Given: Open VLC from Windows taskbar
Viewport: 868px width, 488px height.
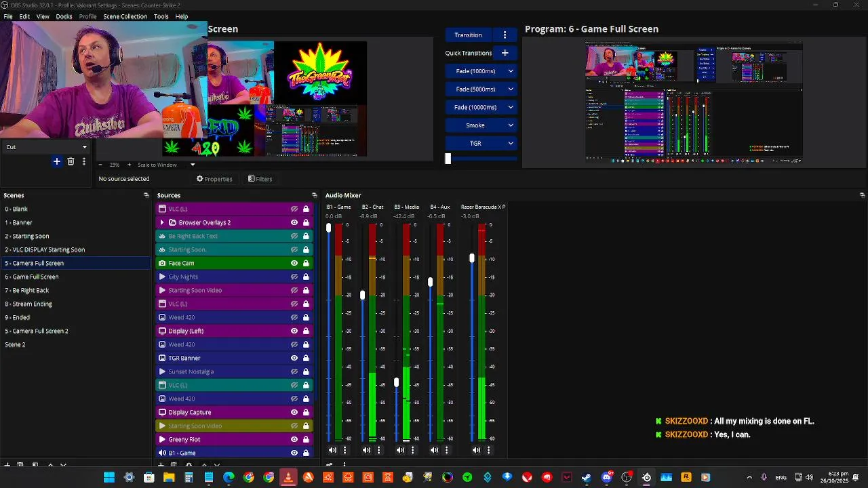Looking at the screenshot, I should point(288,477).
